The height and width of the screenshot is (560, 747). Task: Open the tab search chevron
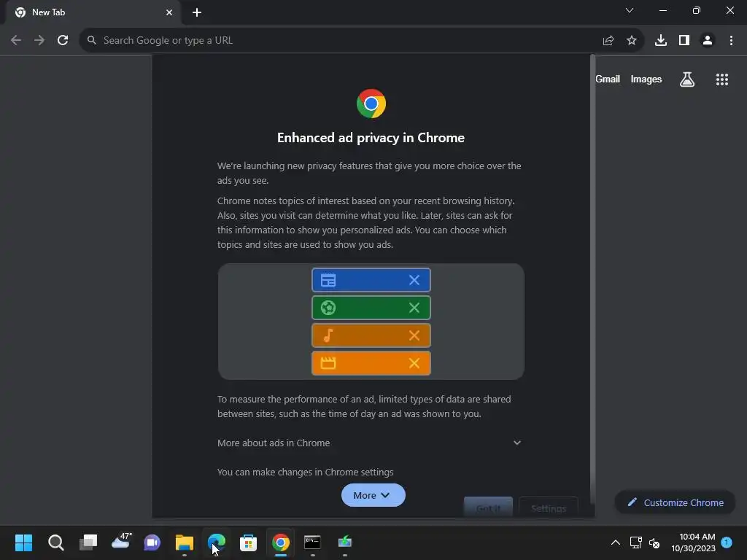click(630, 10)
